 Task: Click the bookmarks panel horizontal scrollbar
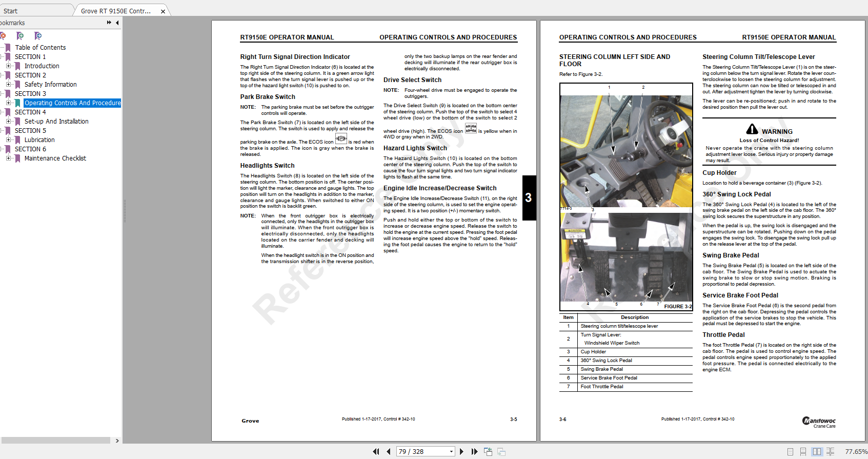[55, 441]
